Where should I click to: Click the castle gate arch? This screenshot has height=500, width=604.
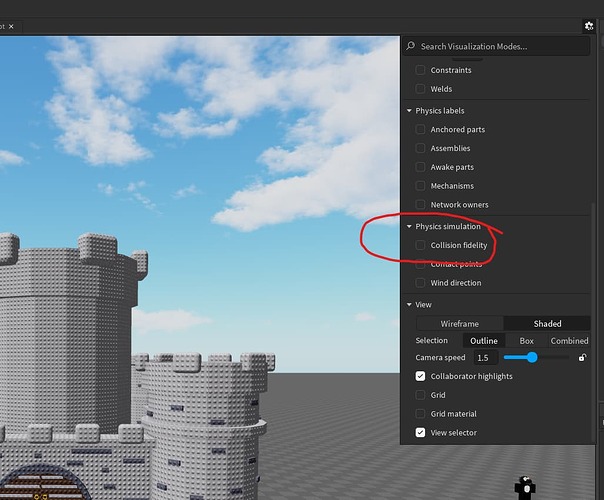42,483
